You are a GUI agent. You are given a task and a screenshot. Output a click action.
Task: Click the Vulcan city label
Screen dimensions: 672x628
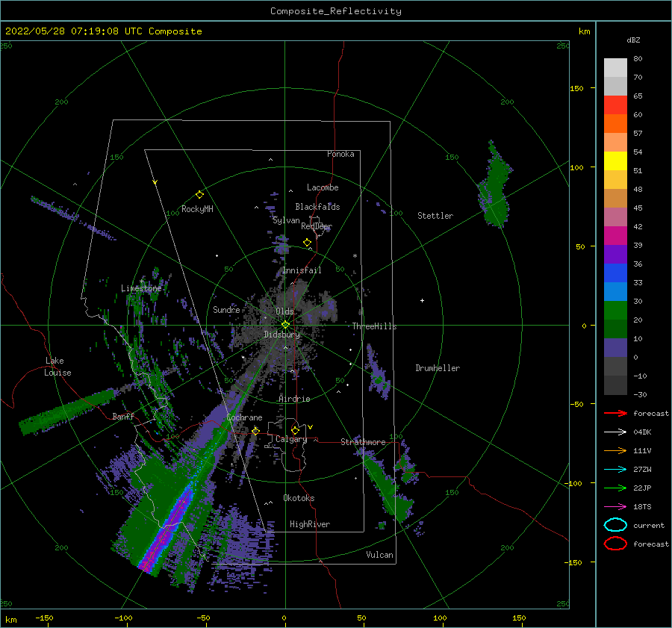pos(379,555)
